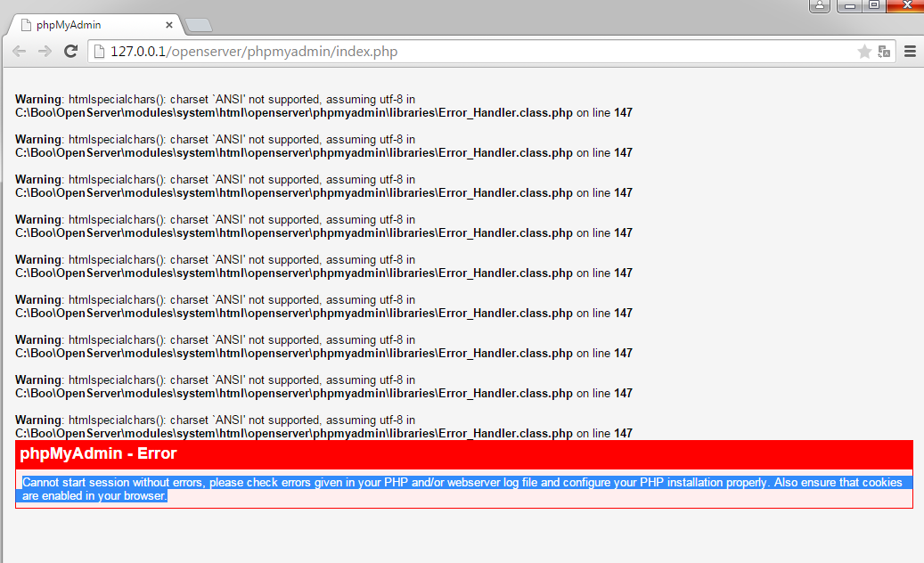The height and width of the screenshot is (563, 924).
Task: Click the browser back arrow
Action: coord(19,52)
